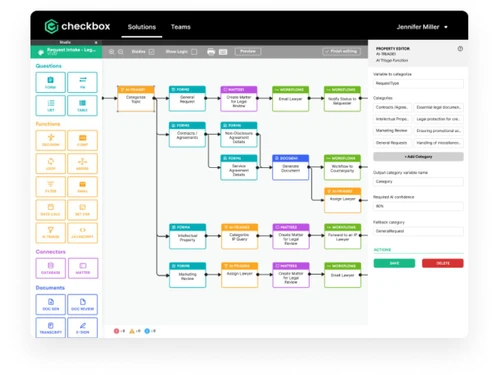Select the Categorize IP Query node

click(x=239, y=236)
